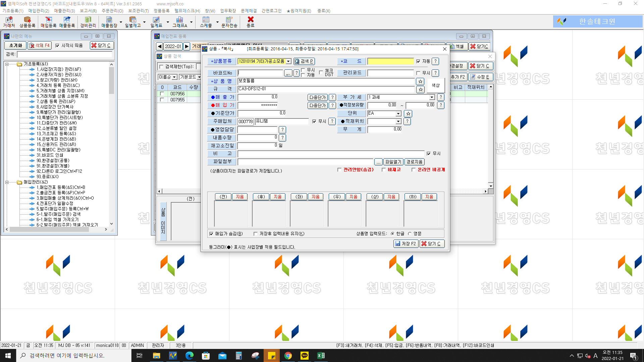Viewport: 644px width, 362px height.
Task: Go to previous date in 매입전표 window
Action: pos(160,46)
